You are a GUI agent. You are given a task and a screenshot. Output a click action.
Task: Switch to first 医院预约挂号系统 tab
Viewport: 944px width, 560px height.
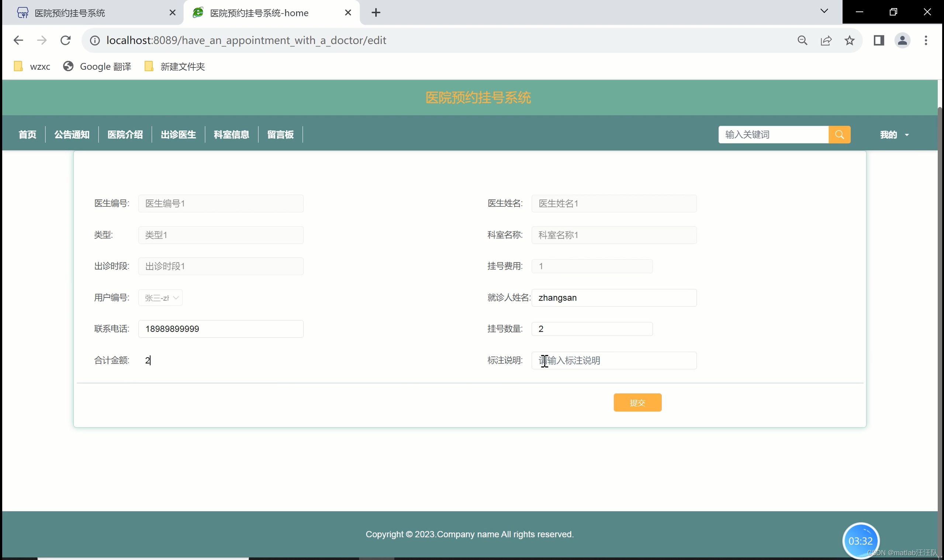[x=70, y=13]
